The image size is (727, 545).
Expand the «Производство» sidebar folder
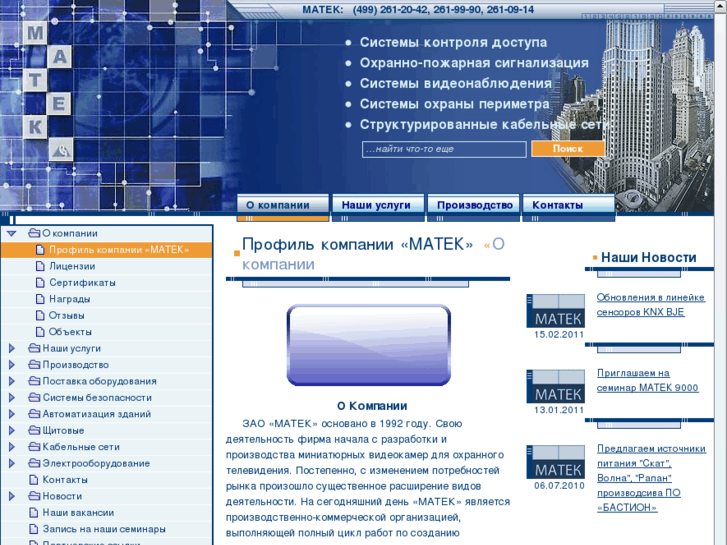click(12, 365)
